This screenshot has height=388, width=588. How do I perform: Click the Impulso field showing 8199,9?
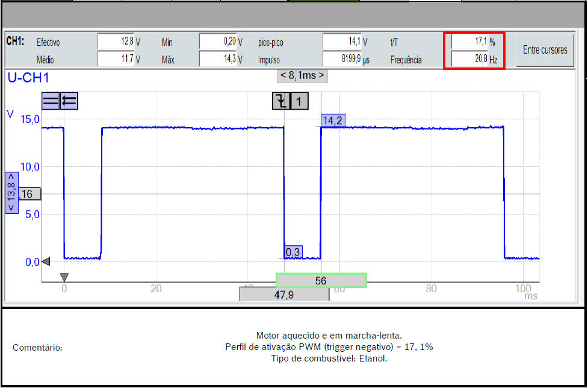(x=342, y=60)
